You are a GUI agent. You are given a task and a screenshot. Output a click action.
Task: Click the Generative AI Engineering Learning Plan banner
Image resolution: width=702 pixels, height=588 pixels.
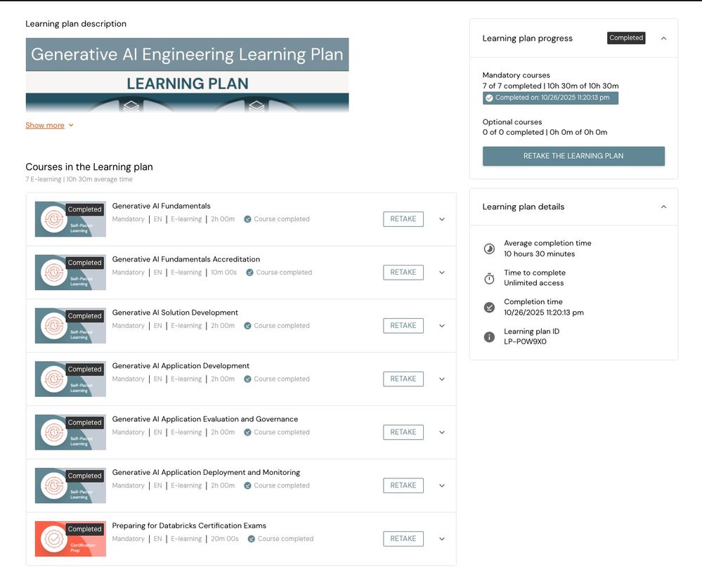click(x=187, y=74)
